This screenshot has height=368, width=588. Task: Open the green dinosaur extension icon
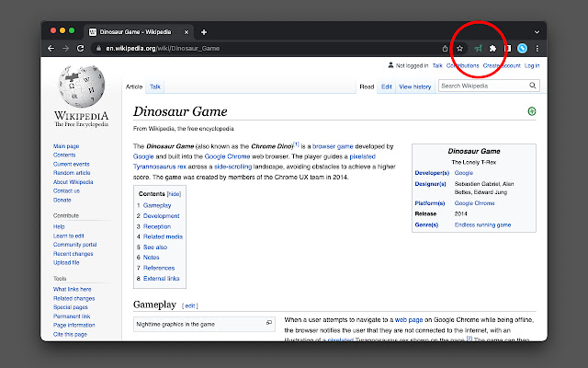(478, 49)
